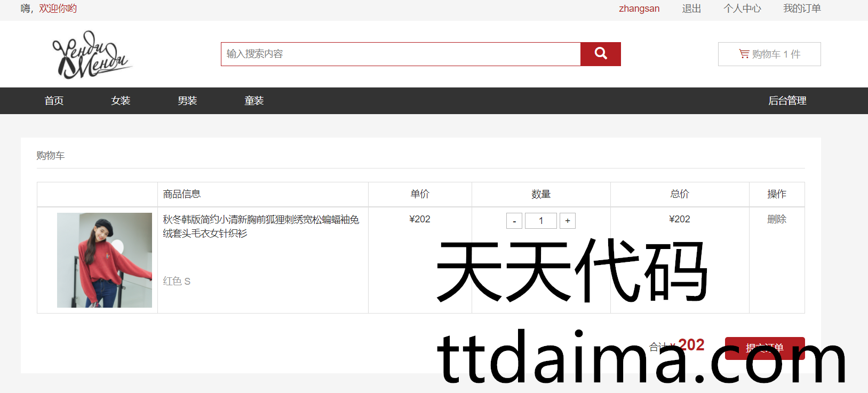Open the 男装 category
The image size is (868, 393).
pos(187,101)
